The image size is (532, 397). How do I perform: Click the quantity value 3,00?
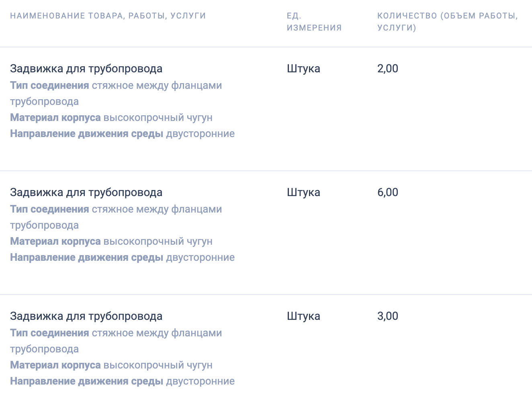pyautogui.click(x=387, y=316)
